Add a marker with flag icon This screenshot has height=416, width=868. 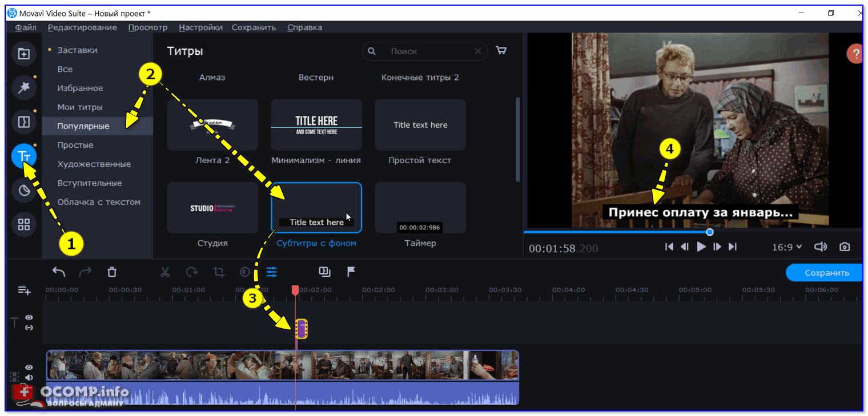pyautogui.click(x=351, y=272)
